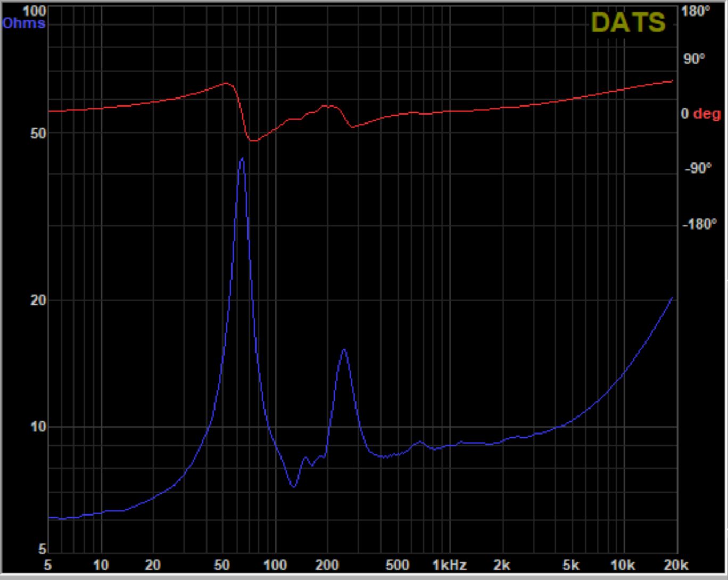Image resolution: width=728 pixels, height=580 pixels.
Task: Click the second blue impedance peak near 250 Hz
Action: click(x=344, y=350)
